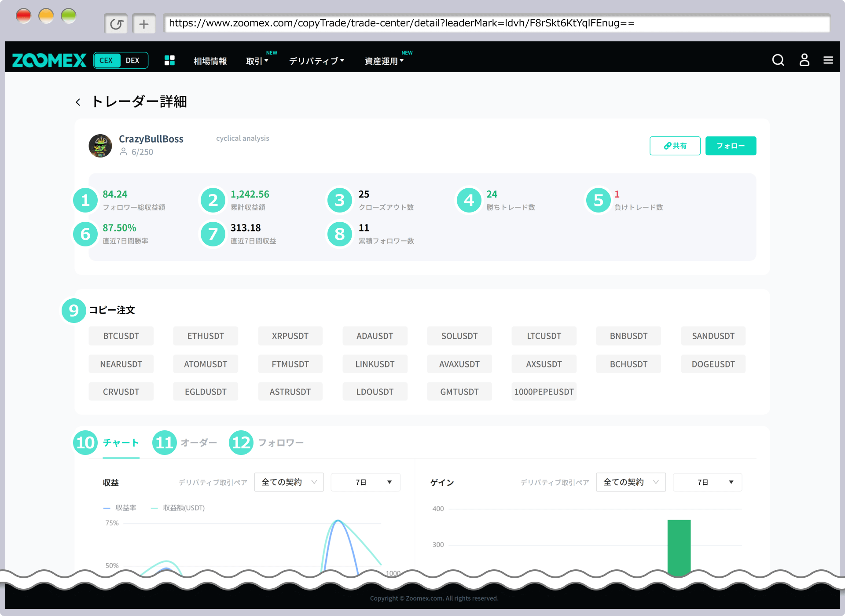Image resolution: width=845 pixels, height=616 pixels.
Task: Open 全ての契約 dropdown in ゲイン panel
Action: tap(631, 482)
